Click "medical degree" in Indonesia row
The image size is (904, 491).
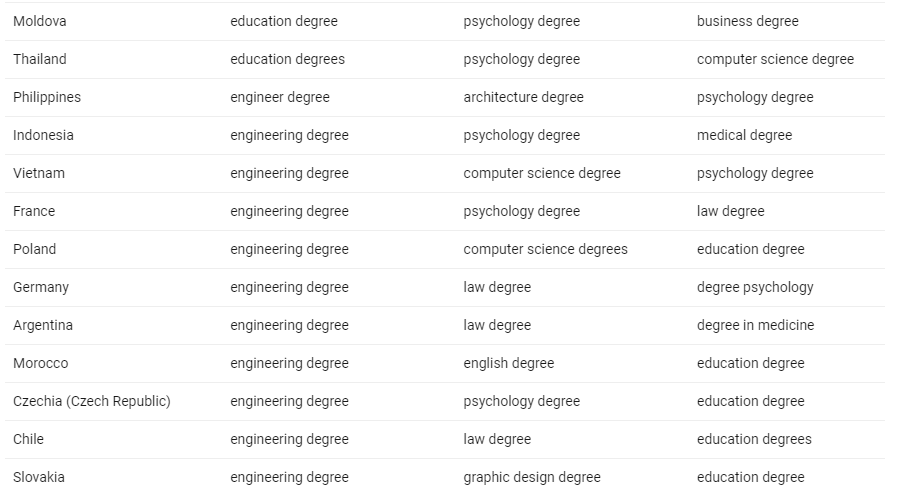(744, 135)
